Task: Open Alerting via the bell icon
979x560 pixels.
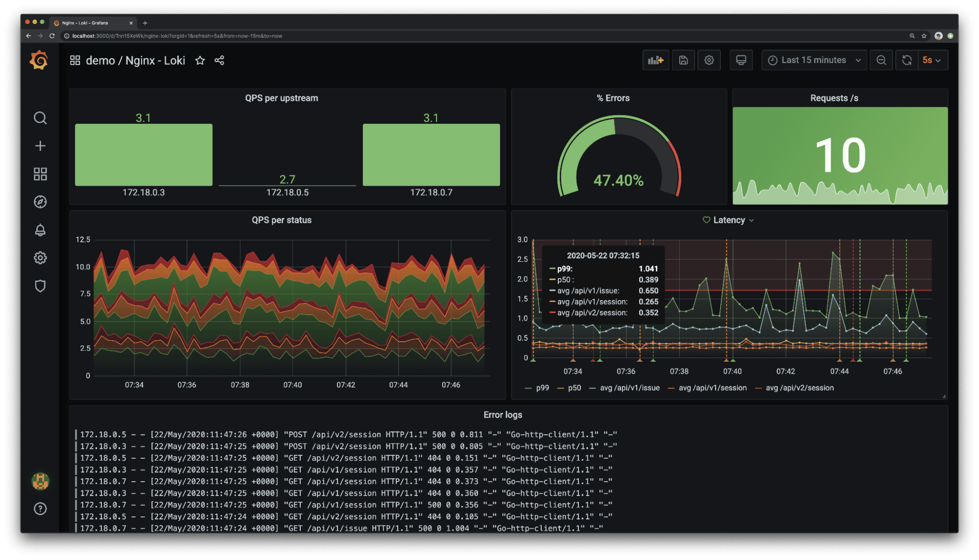Action: pos(41,230)
